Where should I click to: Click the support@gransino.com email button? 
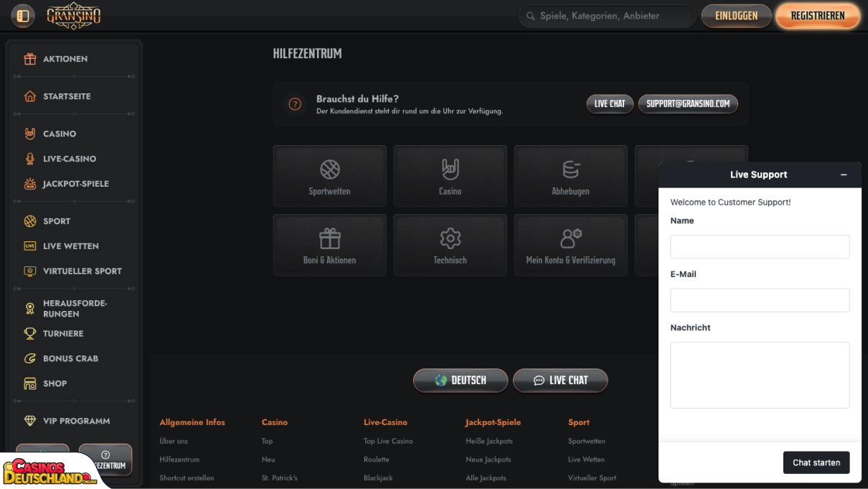coord(688,104)
